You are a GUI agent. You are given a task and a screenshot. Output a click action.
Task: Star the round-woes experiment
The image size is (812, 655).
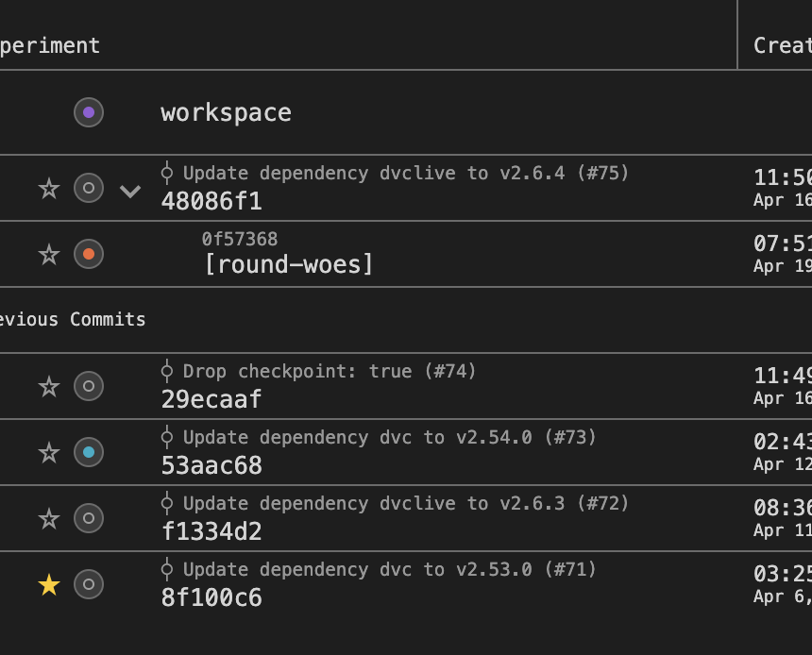pyautogui.click(x=49, y=254)
